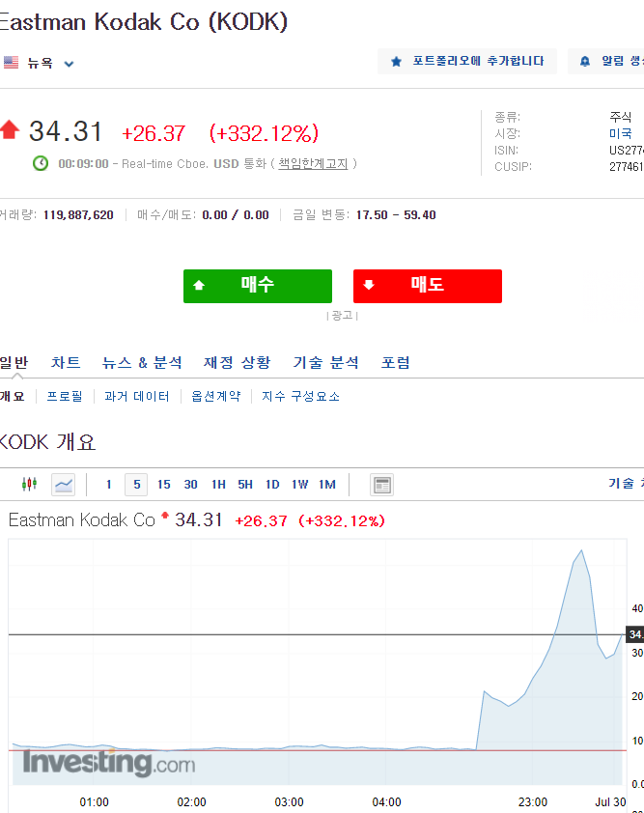This screenshot has width=644, height=813.
Task: Open the 옵션계약 sub-tab
Action: (x=215, y=397)
